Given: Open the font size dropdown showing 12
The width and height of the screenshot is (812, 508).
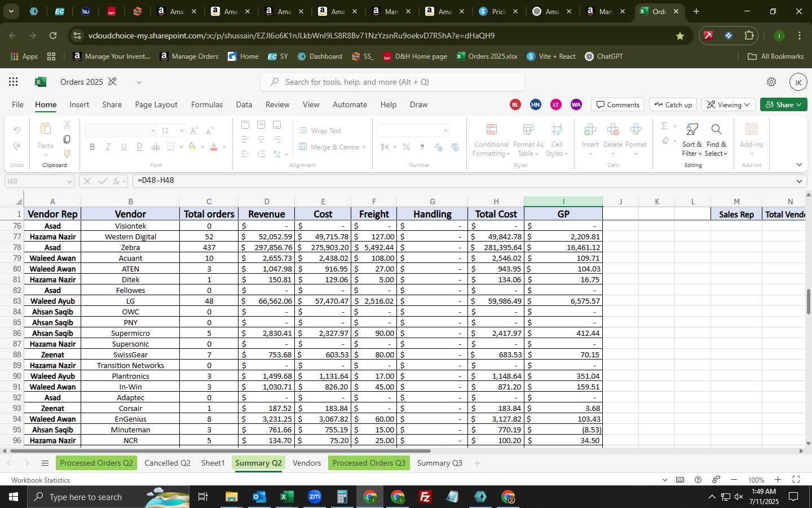Looking at the screenshot, I should (x=182, y=130).
